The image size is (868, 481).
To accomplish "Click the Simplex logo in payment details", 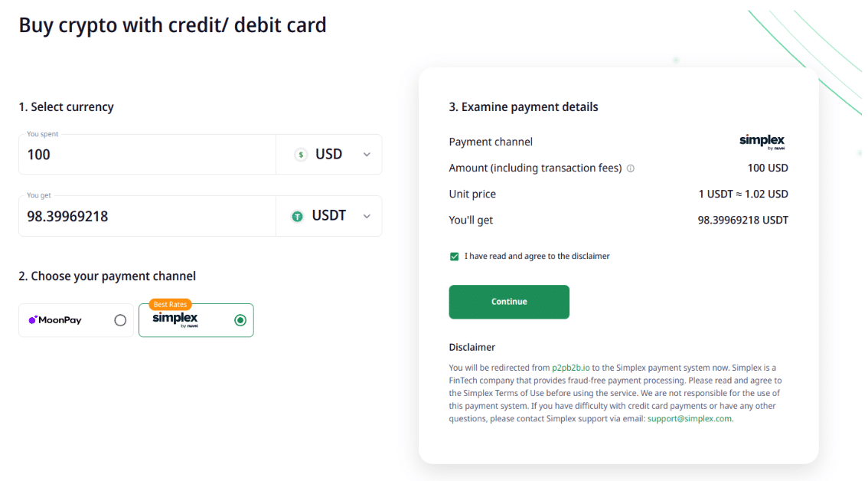I will click(762, 142).
